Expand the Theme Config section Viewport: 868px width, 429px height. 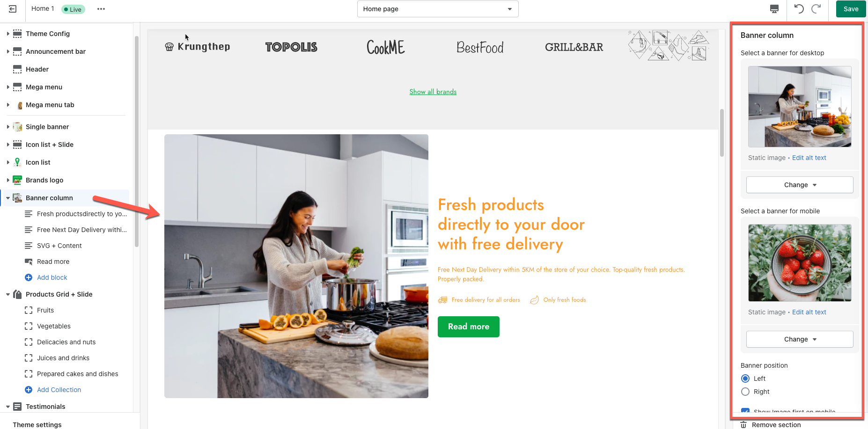pos(8,34)
